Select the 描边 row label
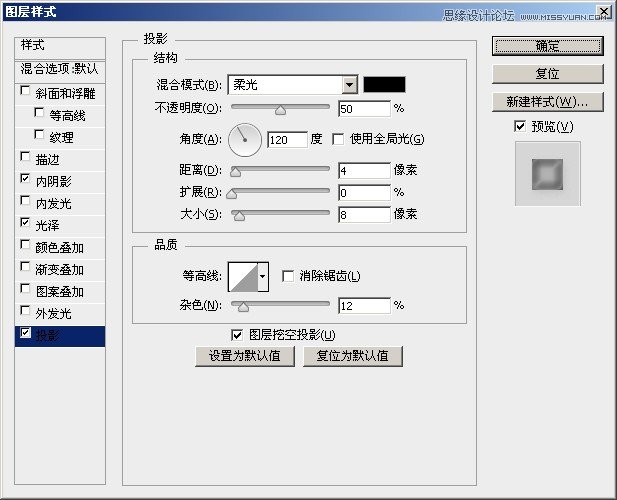The image size is (617, 500). tap(47, 159)
